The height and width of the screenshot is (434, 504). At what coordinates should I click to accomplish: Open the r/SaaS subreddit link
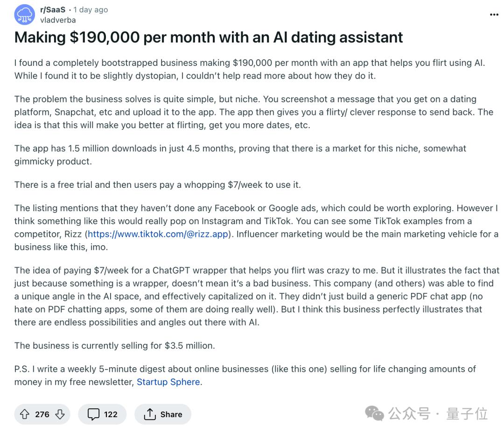tap(53, 10)
